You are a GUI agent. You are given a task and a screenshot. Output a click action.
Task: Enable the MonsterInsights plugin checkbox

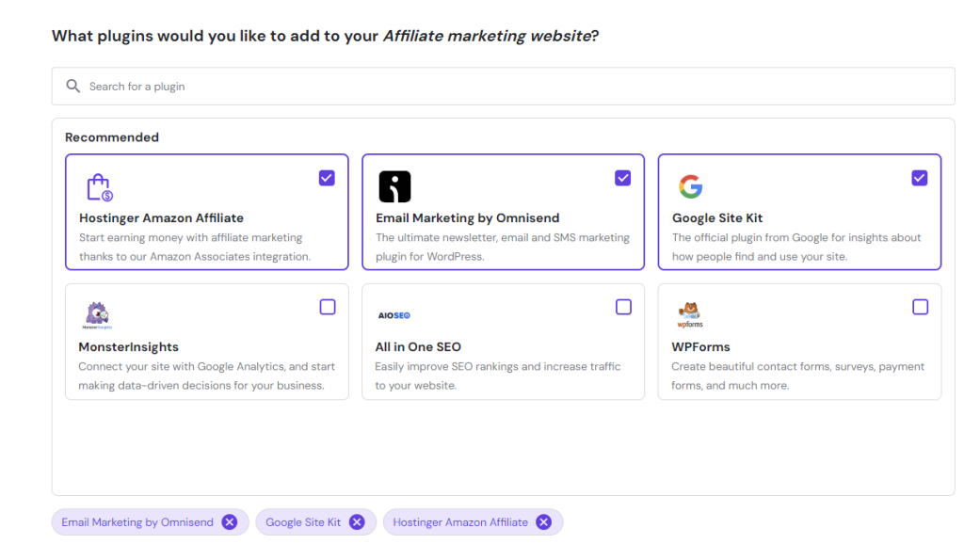(x=328, y=307)
